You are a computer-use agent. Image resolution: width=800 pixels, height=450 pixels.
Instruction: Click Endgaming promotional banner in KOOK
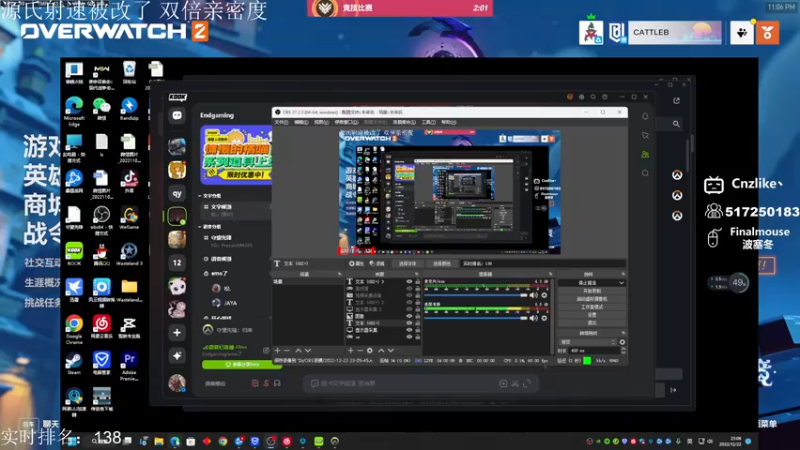[x=236, y=155]
